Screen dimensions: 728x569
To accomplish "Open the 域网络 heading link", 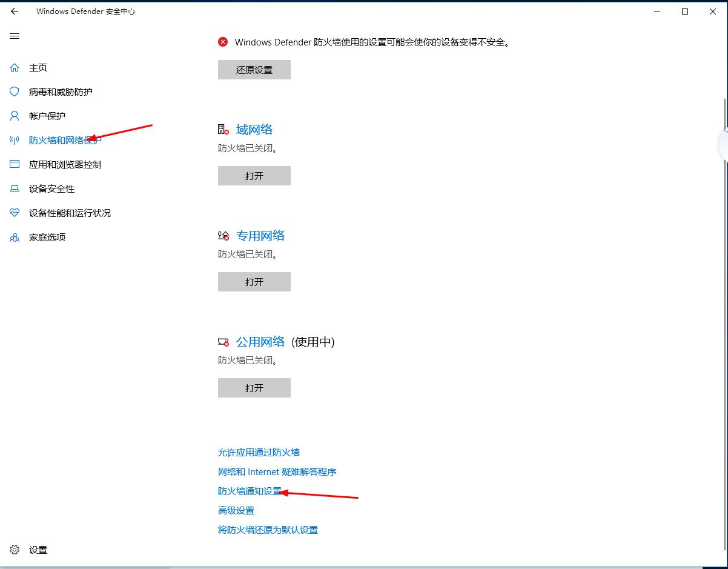I will tap(254, 130).
